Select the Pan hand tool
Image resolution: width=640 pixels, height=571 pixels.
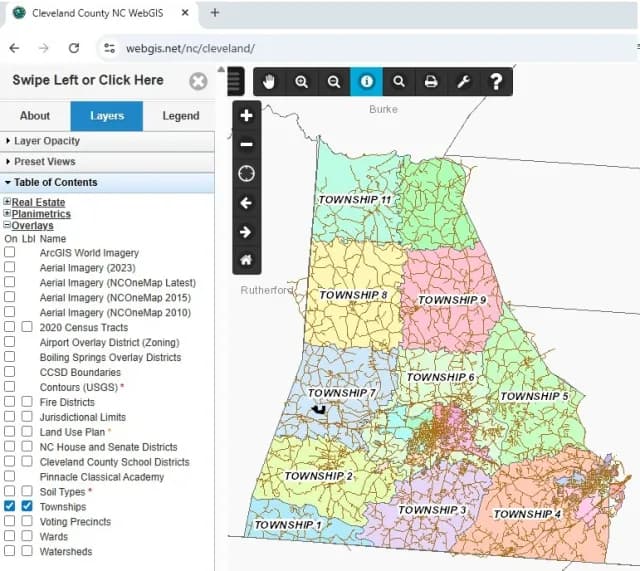pos(269,82)
